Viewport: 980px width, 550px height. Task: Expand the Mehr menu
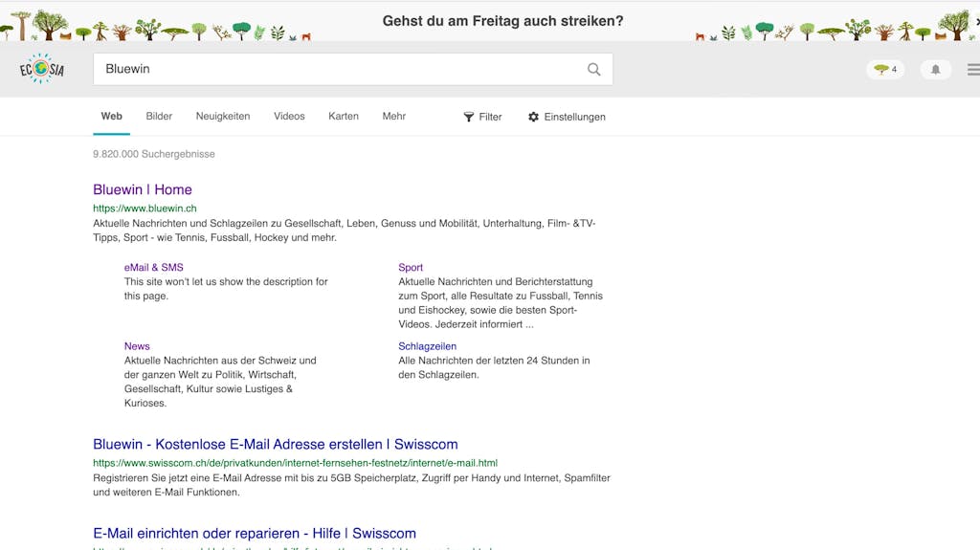(393, 117)
